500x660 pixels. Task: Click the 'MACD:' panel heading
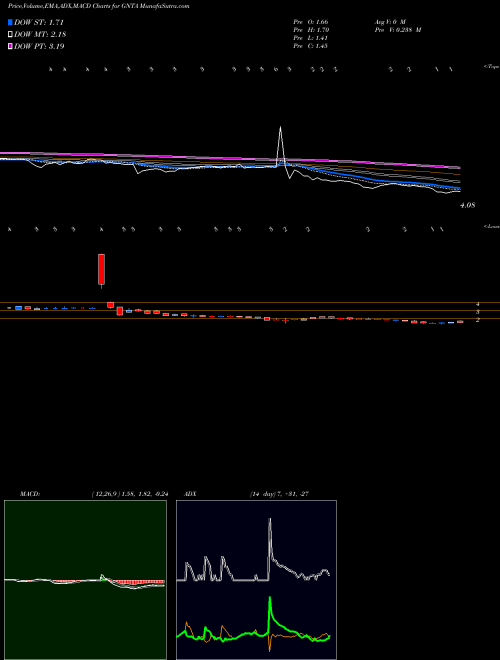[30, 493]
